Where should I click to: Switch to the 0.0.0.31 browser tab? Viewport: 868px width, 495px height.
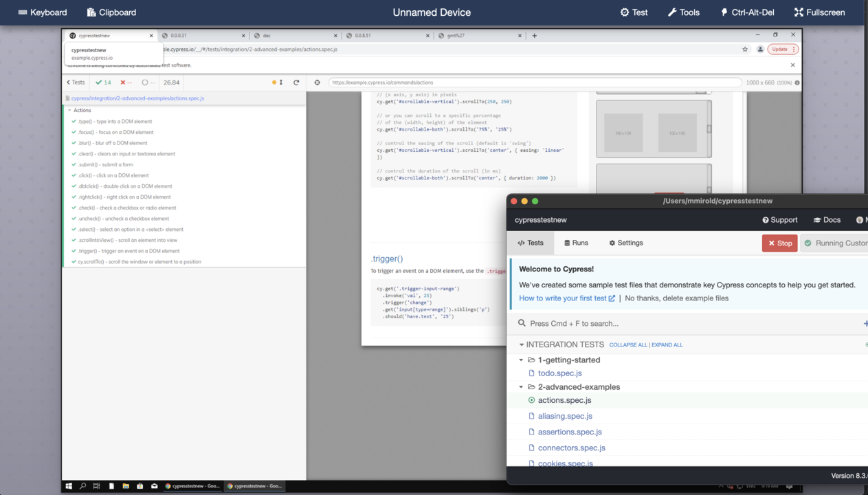click(202, 35)
